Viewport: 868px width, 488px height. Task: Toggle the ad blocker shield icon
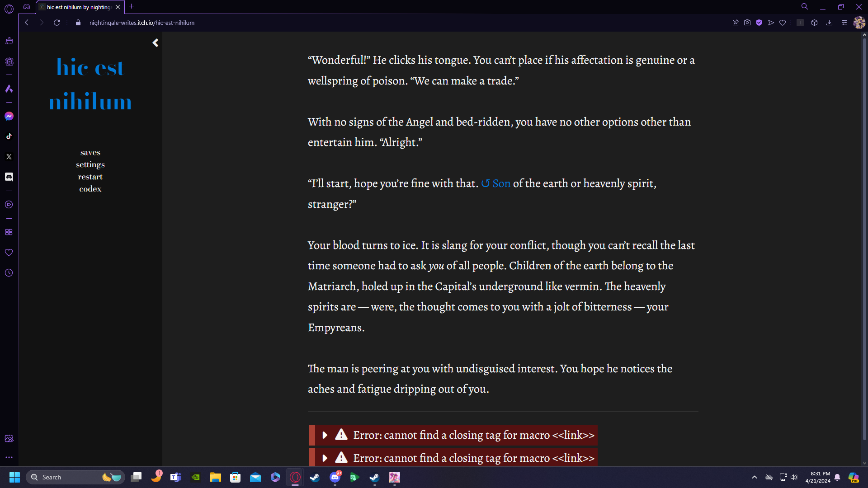click(x=759, y=23)
